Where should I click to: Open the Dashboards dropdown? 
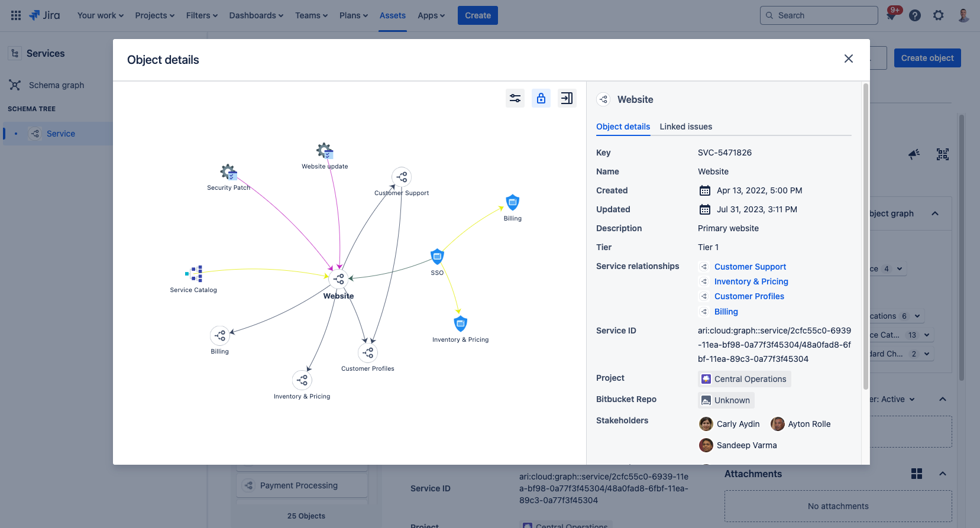pyautogui.click(x=256, y=15)
